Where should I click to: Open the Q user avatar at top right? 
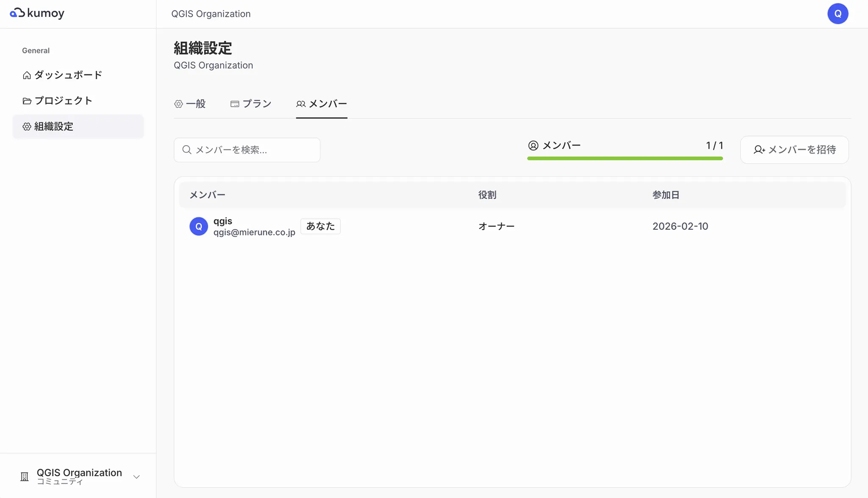[838, 14]
